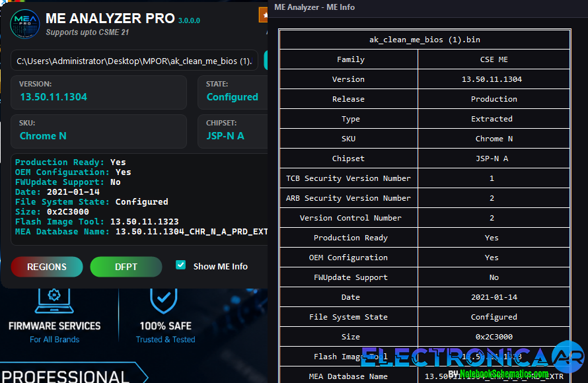Click the Size 0x2C3000 log line

tap(52, 212)
